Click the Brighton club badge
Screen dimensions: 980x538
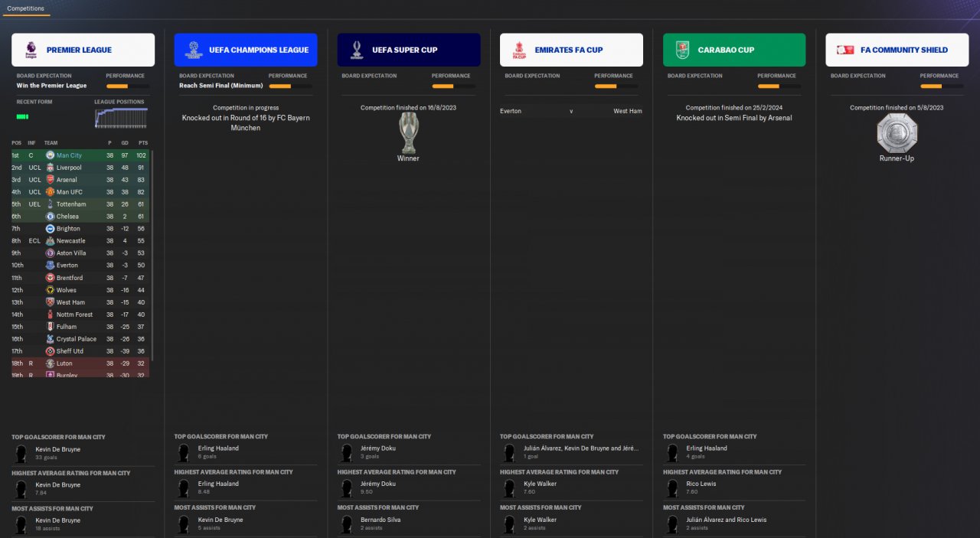(x=50, y=229)
